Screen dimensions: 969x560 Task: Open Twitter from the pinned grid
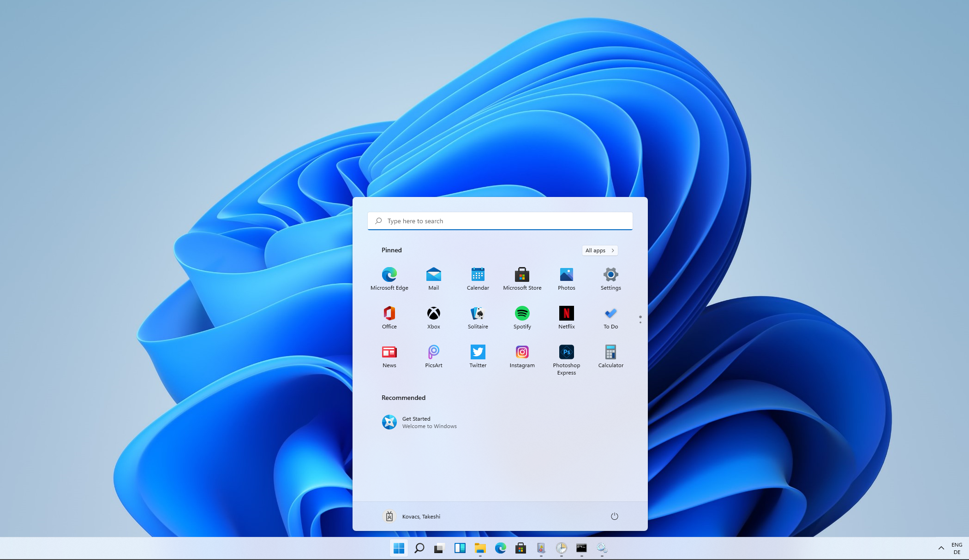click(478, 356)
